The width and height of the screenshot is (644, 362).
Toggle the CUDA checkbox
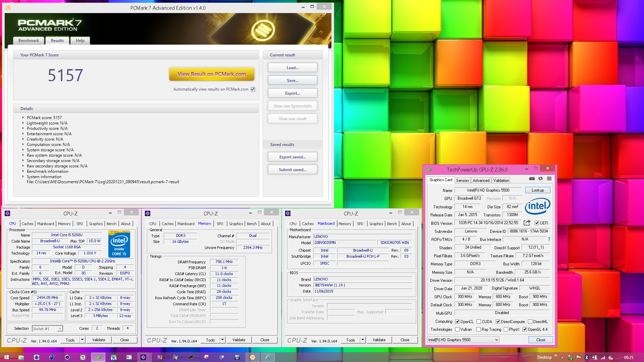pos(479,321)
